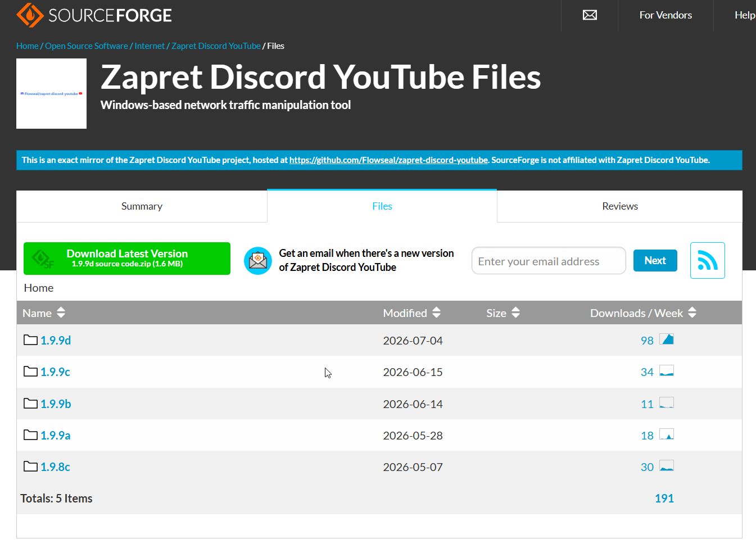The width and height of the screenshot is (756, 557).
Task: Open Internet breadcrumb link
Action: 150,46
